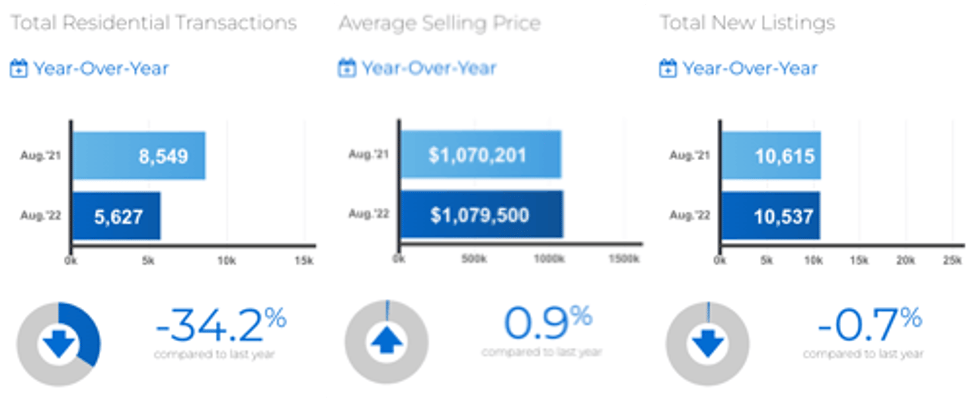Screen dimensions: 975x399
Task: Click calendar icon under Average Selling Price
Action: 346,68
